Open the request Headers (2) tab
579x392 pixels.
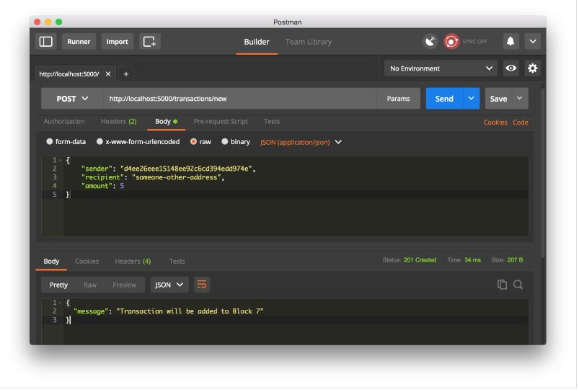(118, 122)
